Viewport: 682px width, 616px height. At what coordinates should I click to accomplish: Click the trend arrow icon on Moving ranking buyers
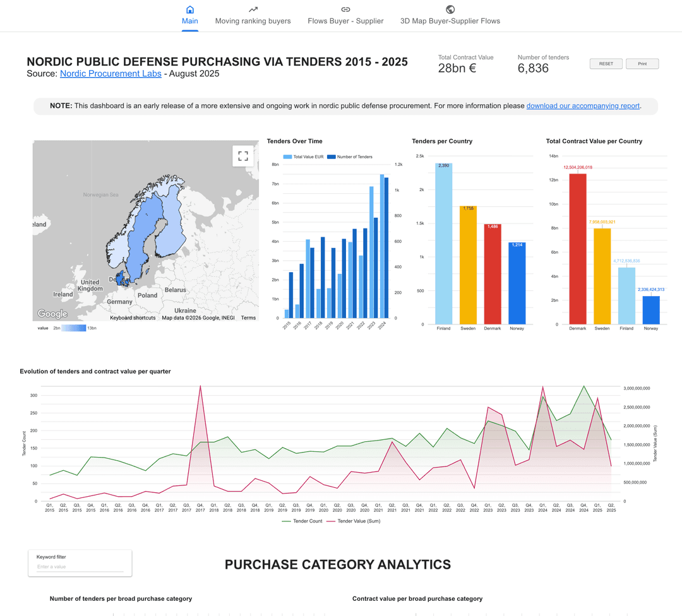click(x=253, y=9)
